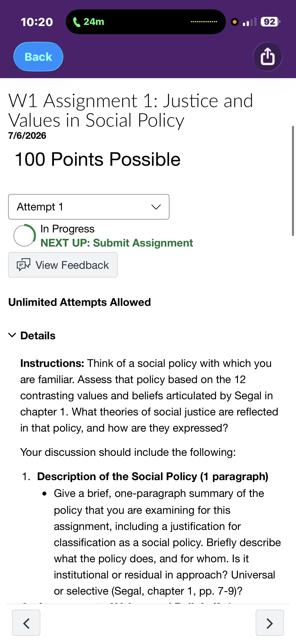Tap the 100 Points Possible text

98,159
